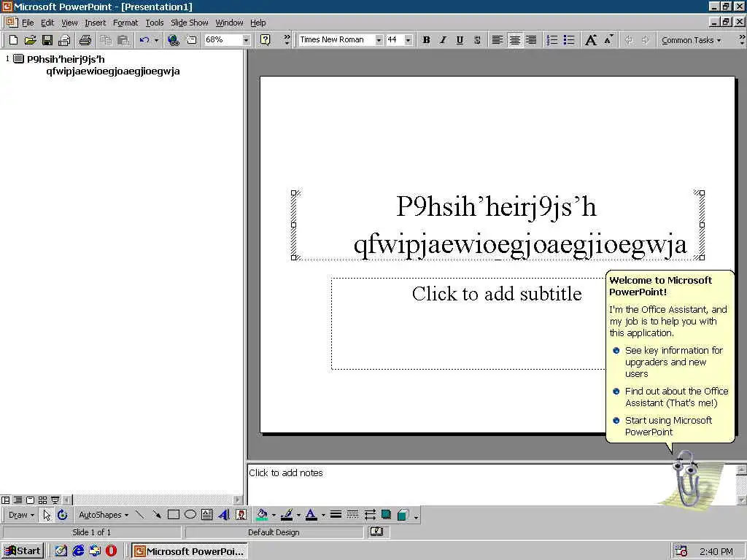This screenshot has height=560, width=747.
Task: Switch to Outline View
Action: point(18,500)
